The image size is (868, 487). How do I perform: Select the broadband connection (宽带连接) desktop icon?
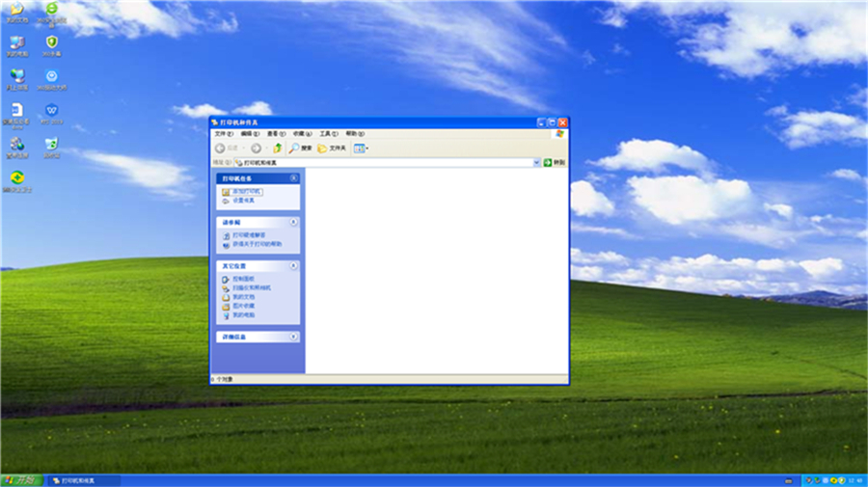[17, 148]
